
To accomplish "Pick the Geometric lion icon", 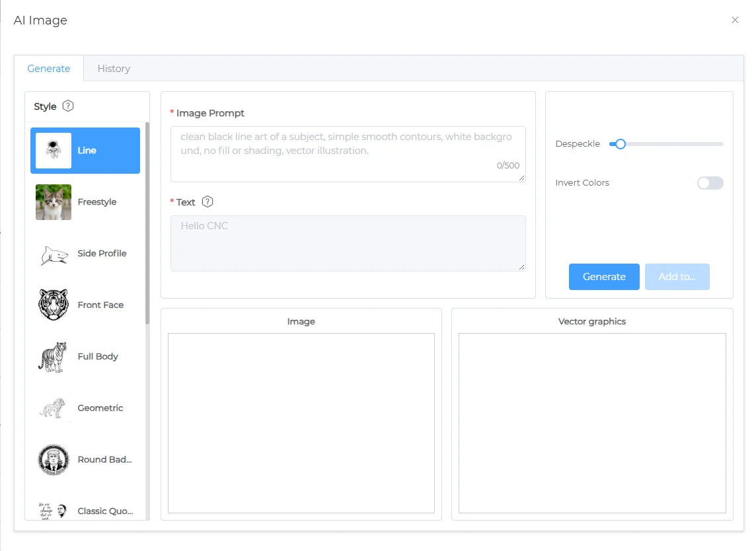I will tap(54, 408).
